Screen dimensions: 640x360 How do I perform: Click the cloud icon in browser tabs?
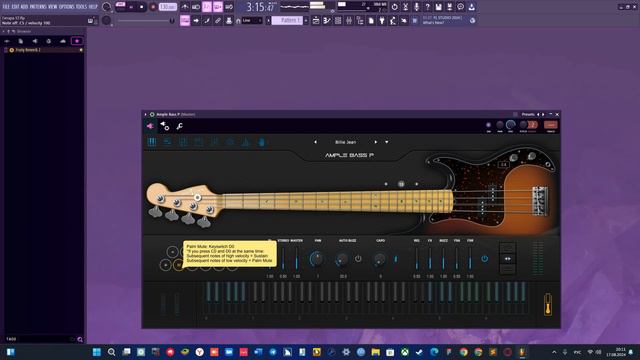point(62,41)
